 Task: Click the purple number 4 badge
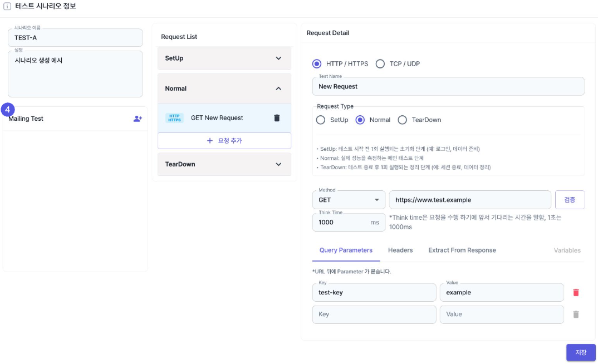(x=8, y=109)
